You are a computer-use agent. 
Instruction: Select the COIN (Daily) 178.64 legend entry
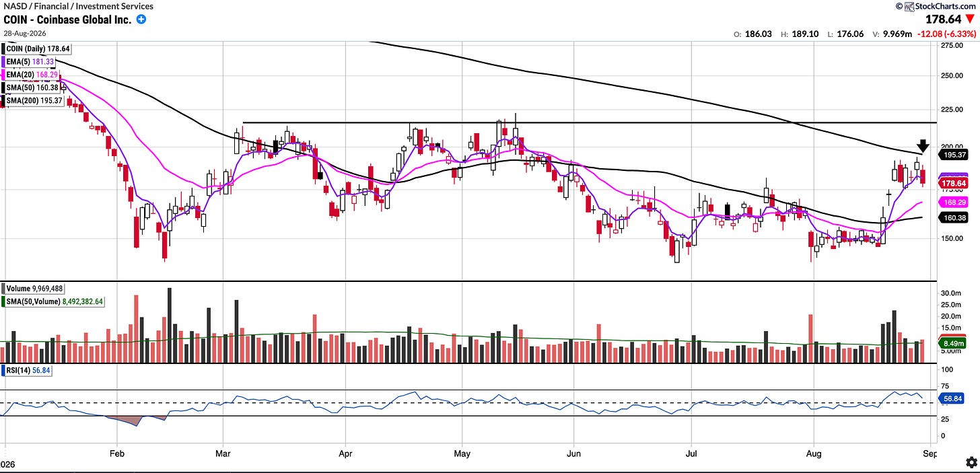[x=38, y=48]
